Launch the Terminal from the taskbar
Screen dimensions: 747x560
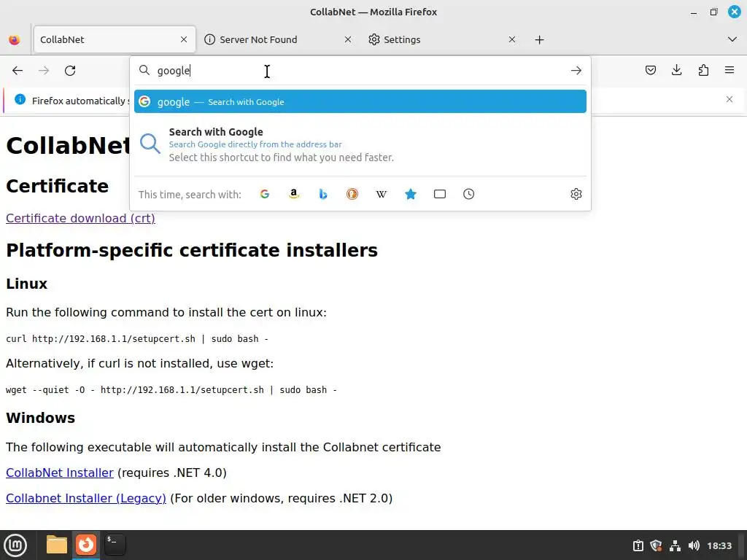click(x=115, y=545)
